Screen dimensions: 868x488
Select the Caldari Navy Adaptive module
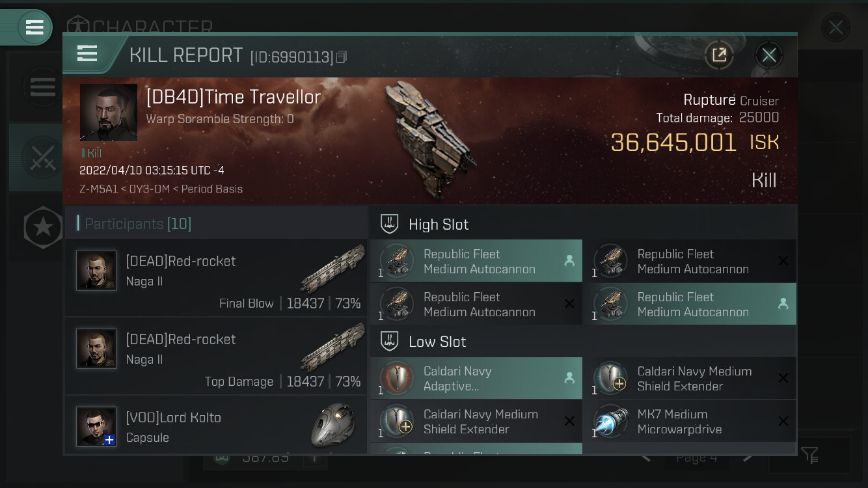pos(476,378)
